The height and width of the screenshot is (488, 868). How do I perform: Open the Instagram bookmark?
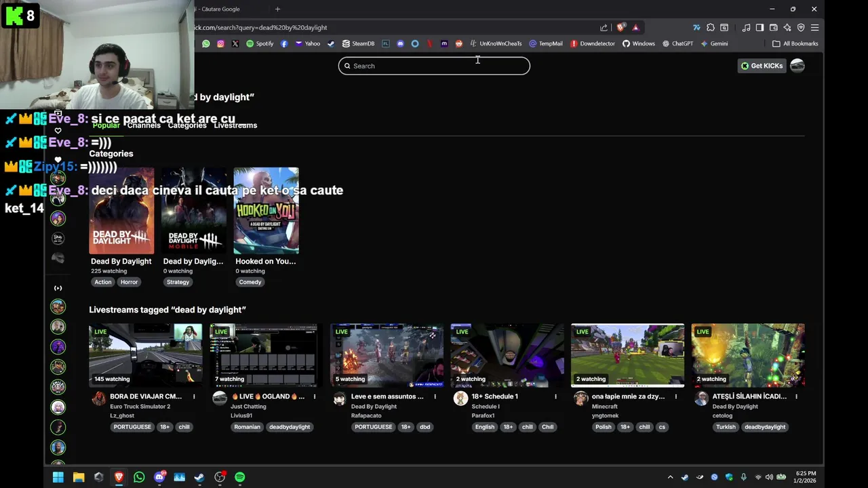point(220,43)
